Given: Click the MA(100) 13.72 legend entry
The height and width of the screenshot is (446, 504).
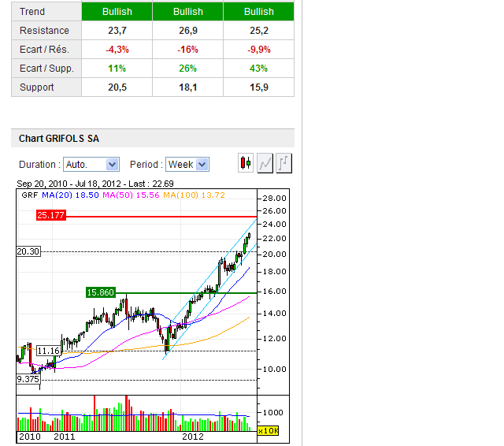Looking at the screenshot, I should 195,195.
